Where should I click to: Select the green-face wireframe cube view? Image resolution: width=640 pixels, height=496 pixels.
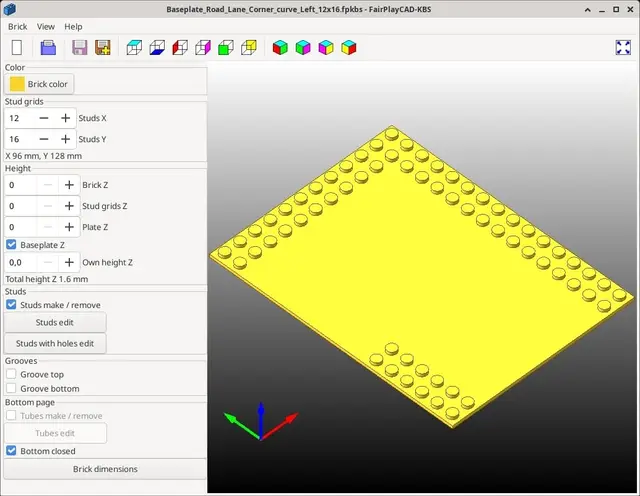point(226,47)
